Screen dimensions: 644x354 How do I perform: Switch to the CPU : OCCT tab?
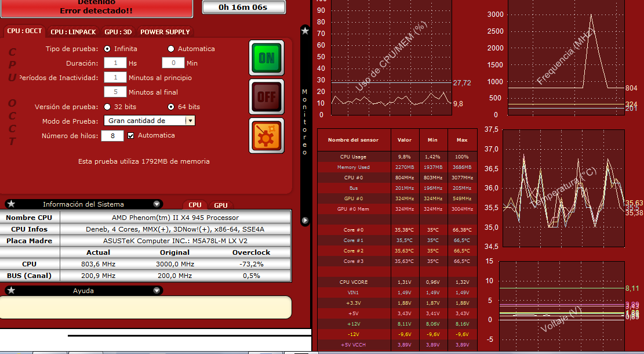click(x=24, y=31)
